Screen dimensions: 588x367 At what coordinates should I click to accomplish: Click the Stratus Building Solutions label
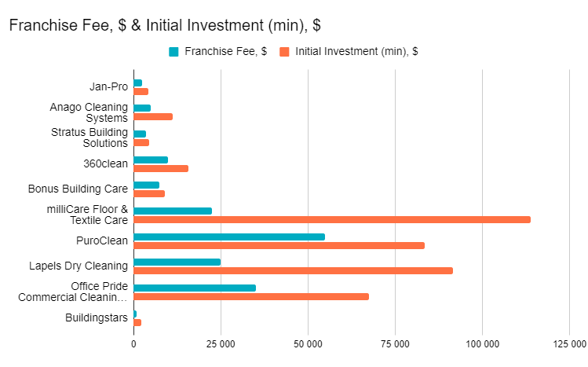pos(89,138)
